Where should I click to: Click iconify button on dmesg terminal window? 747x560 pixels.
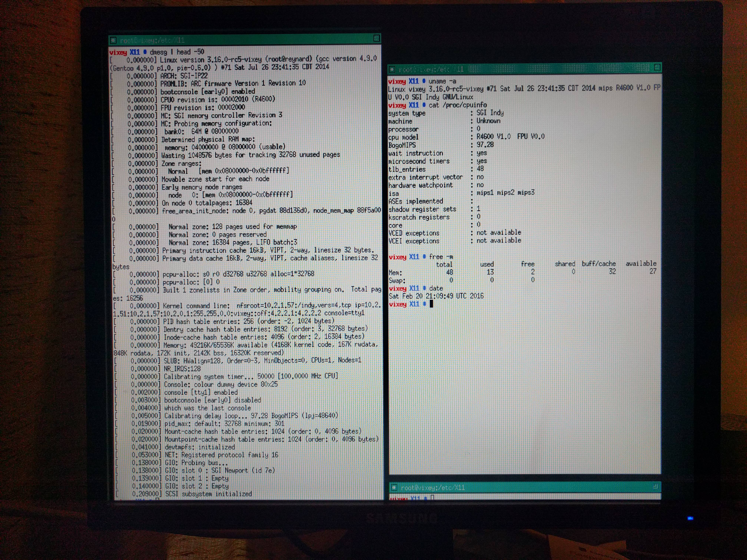click(113, 41)
